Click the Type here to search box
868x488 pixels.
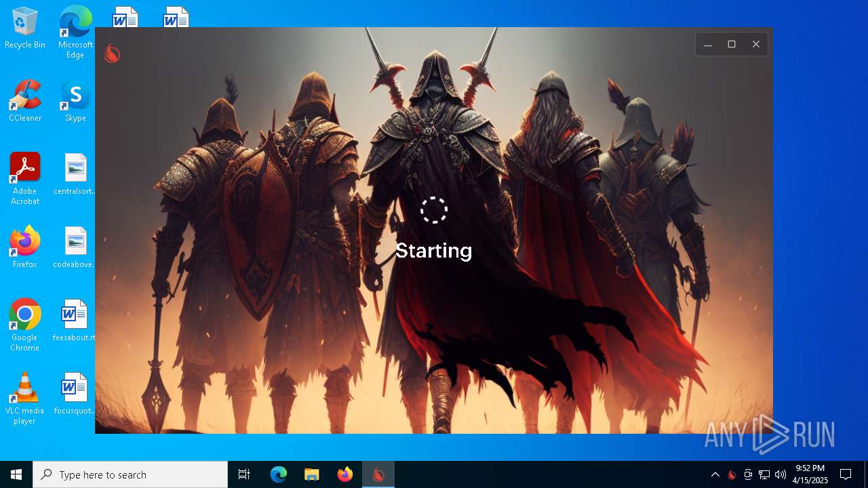[130, 474]
